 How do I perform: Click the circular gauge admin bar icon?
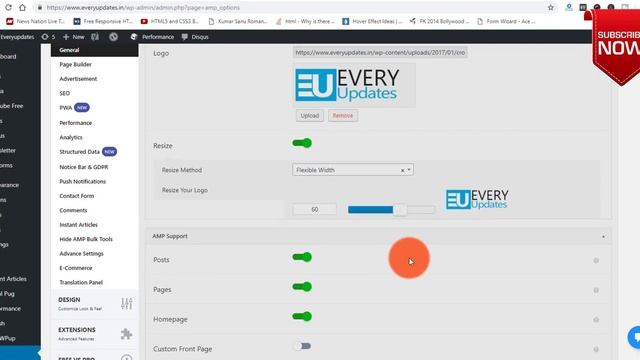click(x=113, y=37)
